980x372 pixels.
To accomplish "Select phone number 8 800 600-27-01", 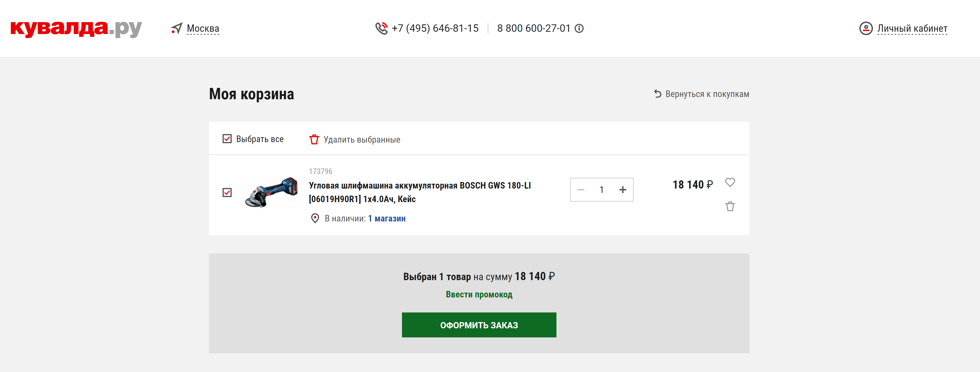I will point(533,29).
